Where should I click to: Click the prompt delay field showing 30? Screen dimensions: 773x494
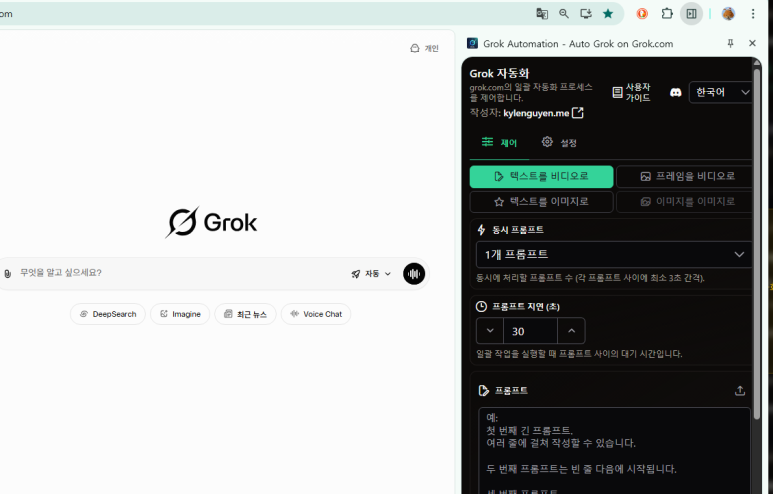(530, 331)
